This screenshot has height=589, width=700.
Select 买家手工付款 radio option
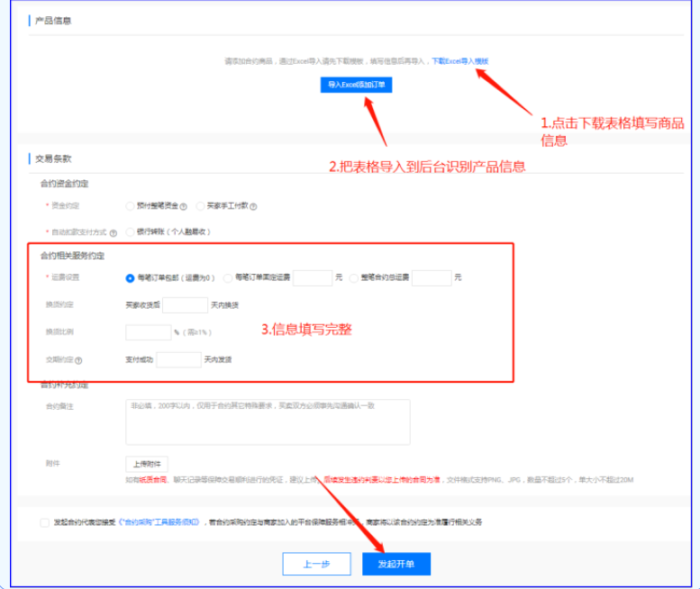coord(200,206)
